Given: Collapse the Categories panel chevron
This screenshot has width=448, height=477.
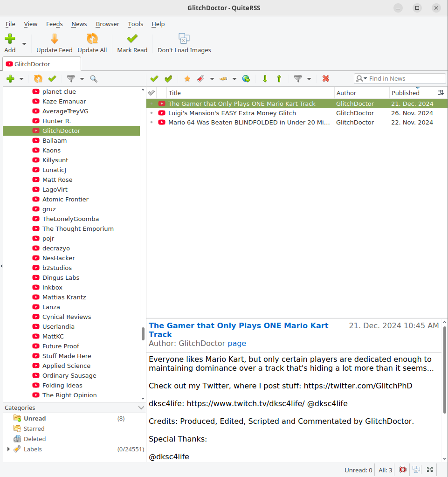Looking at the screenshot, I should 141,408.
